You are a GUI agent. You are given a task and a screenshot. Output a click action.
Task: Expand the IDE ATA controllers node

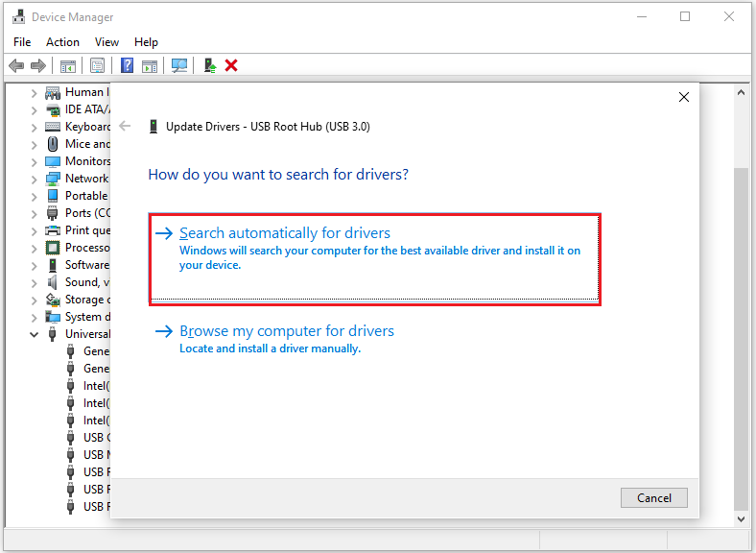tap(34, 110)
